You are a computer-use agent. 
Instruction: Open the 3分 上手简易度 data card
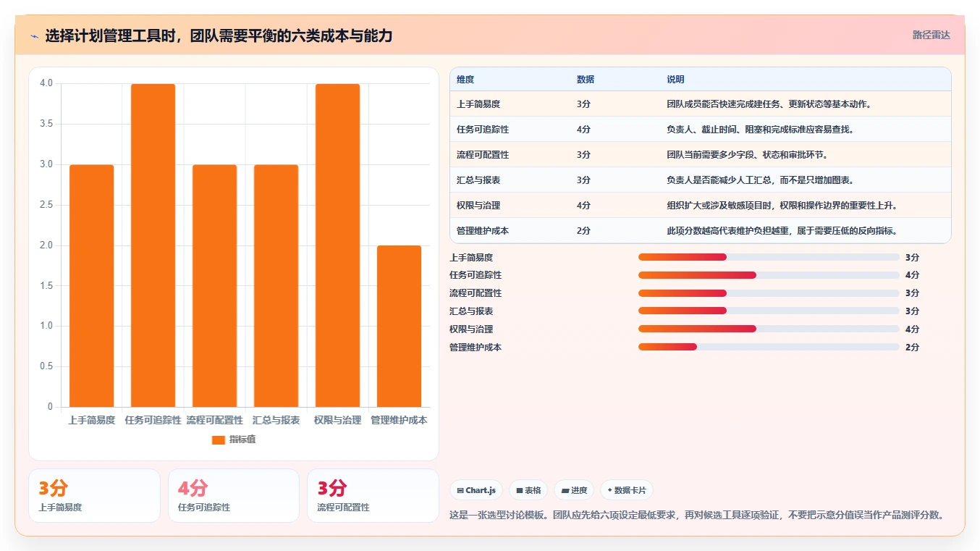pyautogui.click(x=94, y=496)
